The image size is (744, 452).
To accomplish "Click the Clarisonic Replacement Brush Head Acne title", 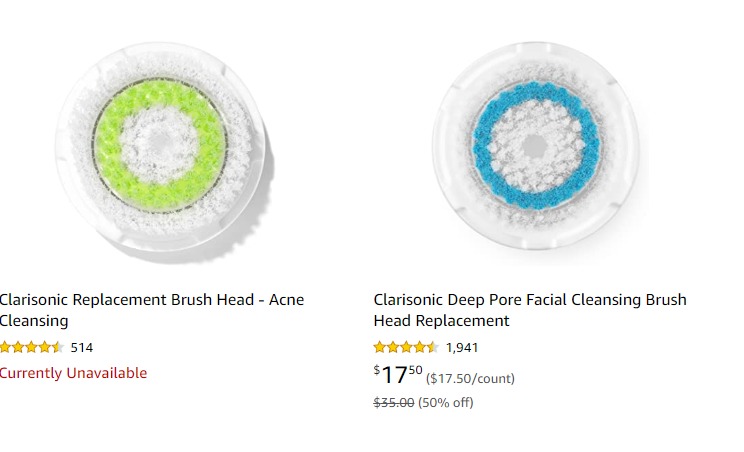I will pyautogui.click(x=152, y=310).
